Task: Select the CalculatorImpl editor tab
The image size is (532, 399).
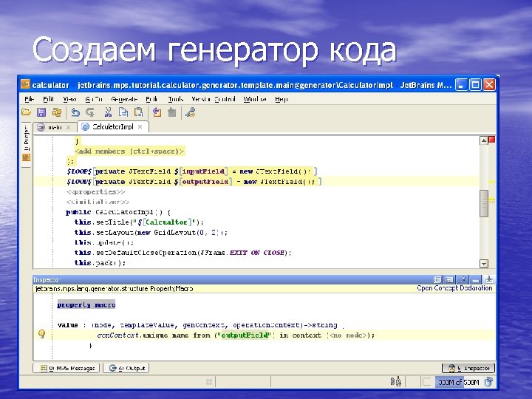Action: click(x=113, y=127)
